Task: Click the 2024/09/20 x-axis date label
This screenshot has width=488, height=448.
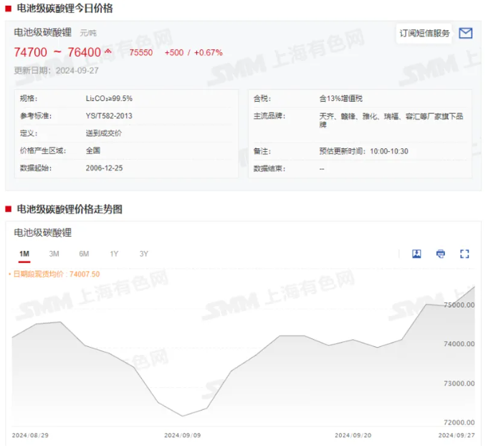Action: click(x=352, y=435)
